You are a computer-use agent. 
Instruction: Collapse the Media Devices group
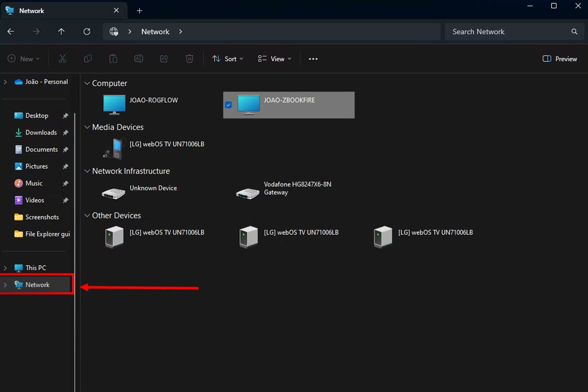(87, 127)
